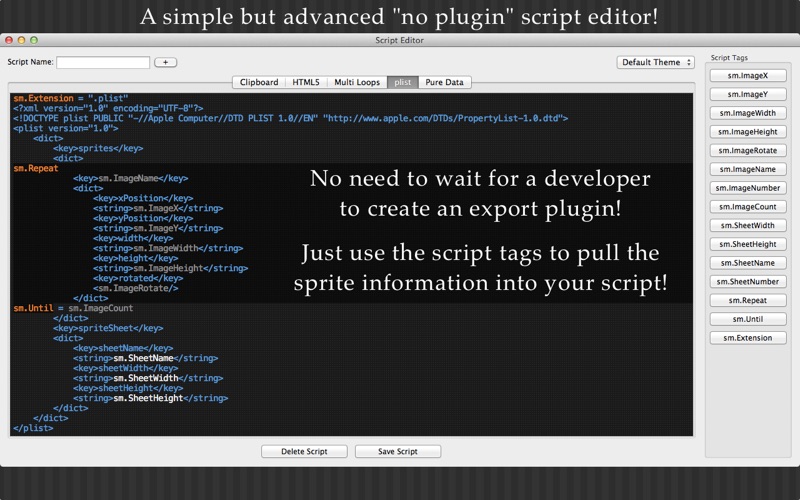The width and height of the screenshot is (800, 500).
Task: Minimize the Script Editor window
Action: click(x=21, y=40)
